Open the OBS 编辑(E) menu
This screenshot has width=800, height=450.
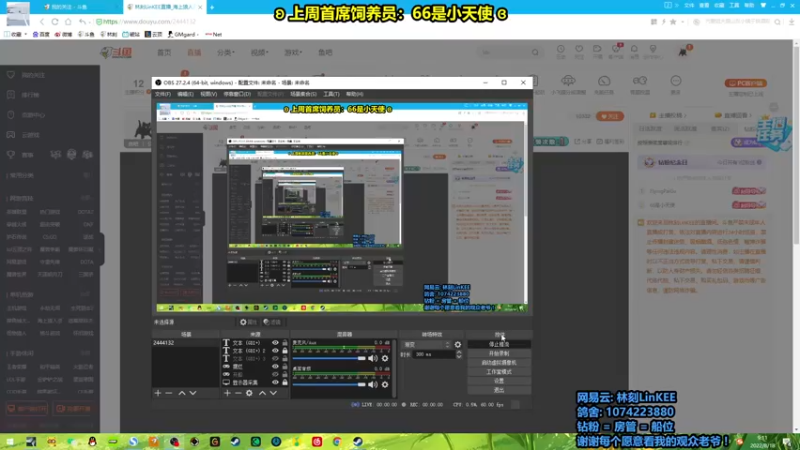tap(185, 94)
